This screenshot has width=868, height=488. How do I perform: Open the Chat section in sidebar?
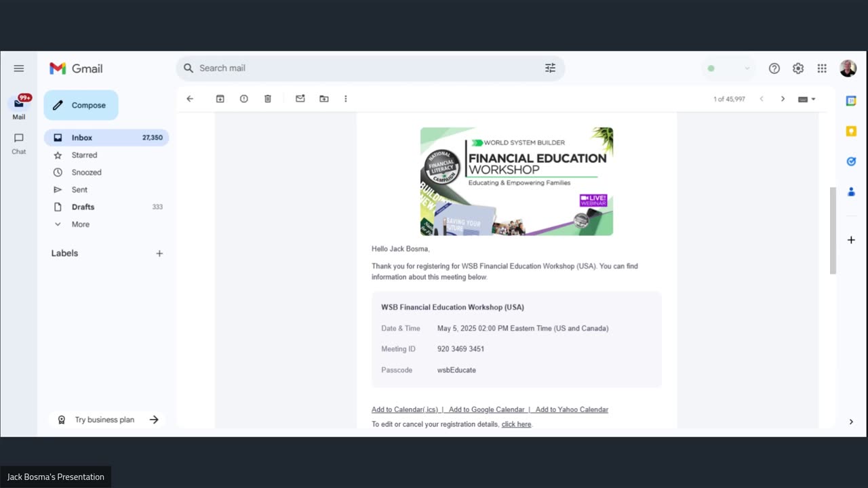click(x=19, y=143)
